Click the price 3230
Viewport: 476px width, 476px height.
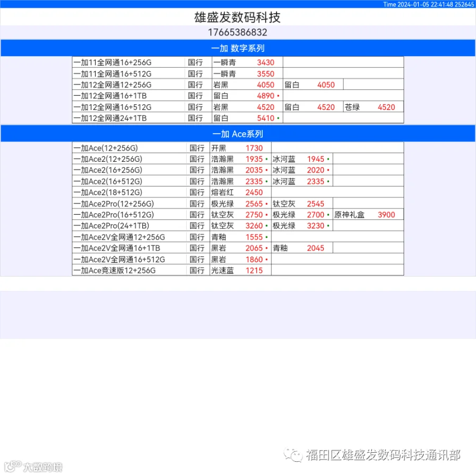pos(316,226)
